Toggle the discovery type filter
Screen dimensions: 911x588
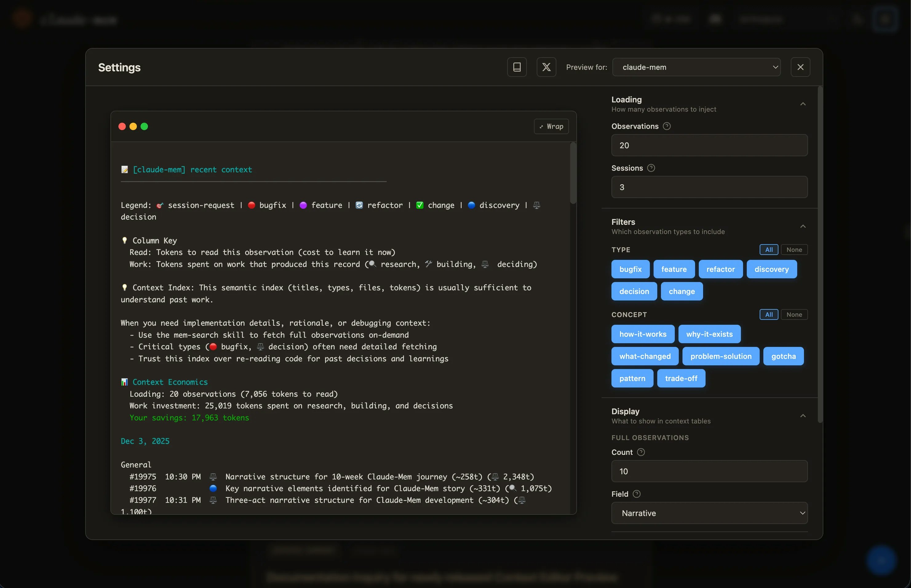[771, 269]
